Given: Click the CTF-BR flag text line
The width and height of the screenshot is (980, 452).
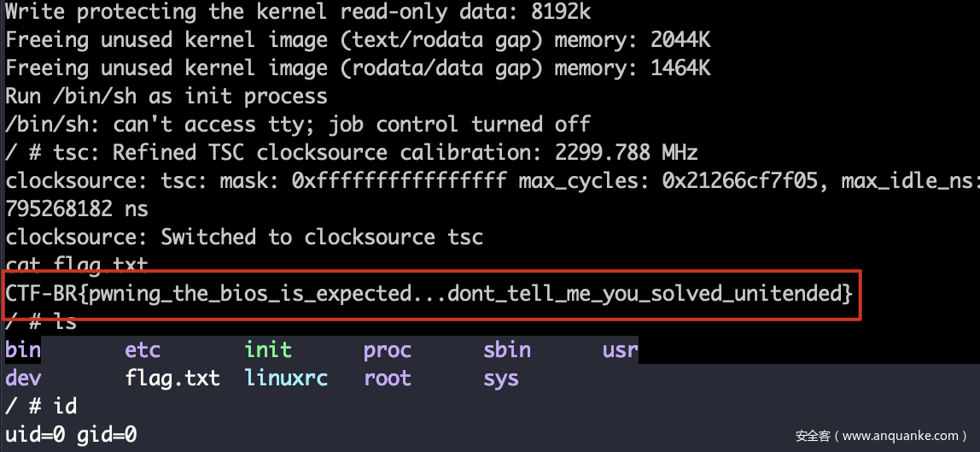Looking at the screenshot, I should [429, 294].
